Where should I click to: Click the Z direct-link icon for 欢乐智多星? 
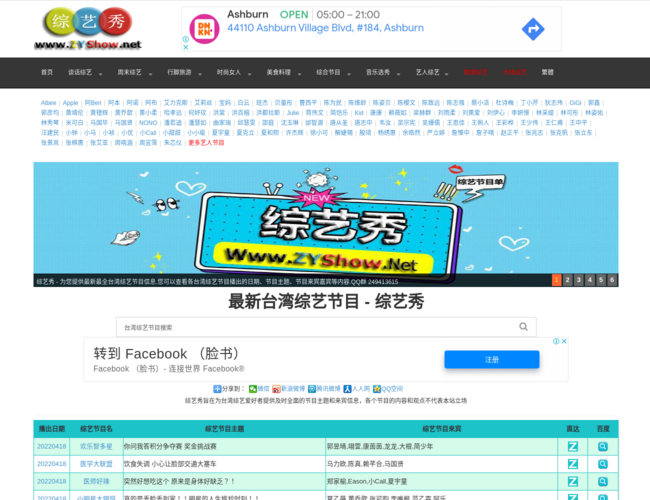(572, 447)
